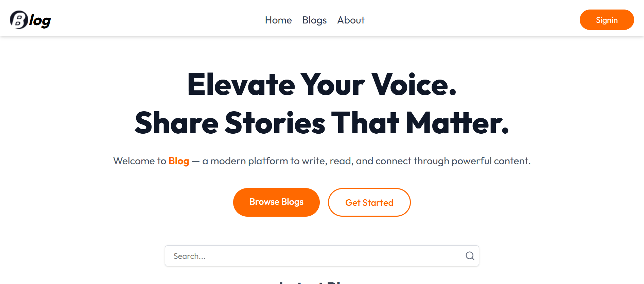The height and width of the screenshot is (284, 644).
Task: Click the Share Stories That Matter heading
Action: [x=321, y=123]
